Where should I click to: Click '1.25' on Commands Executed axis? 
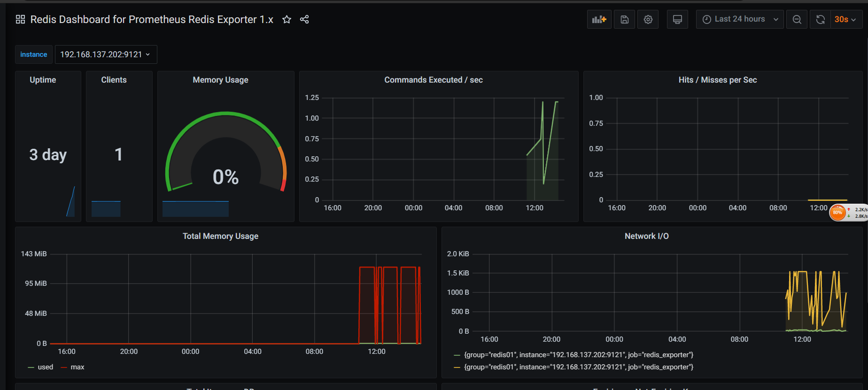tap(312, 98)
